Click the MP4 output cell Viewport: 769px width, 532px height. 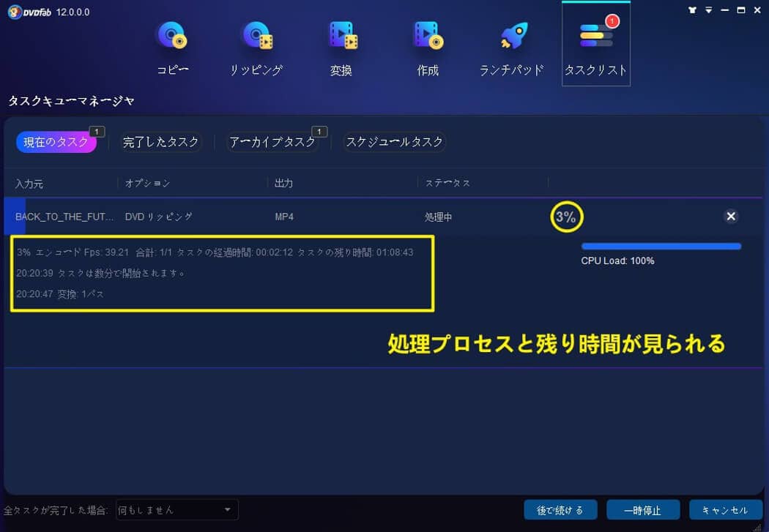coord(284,217)
